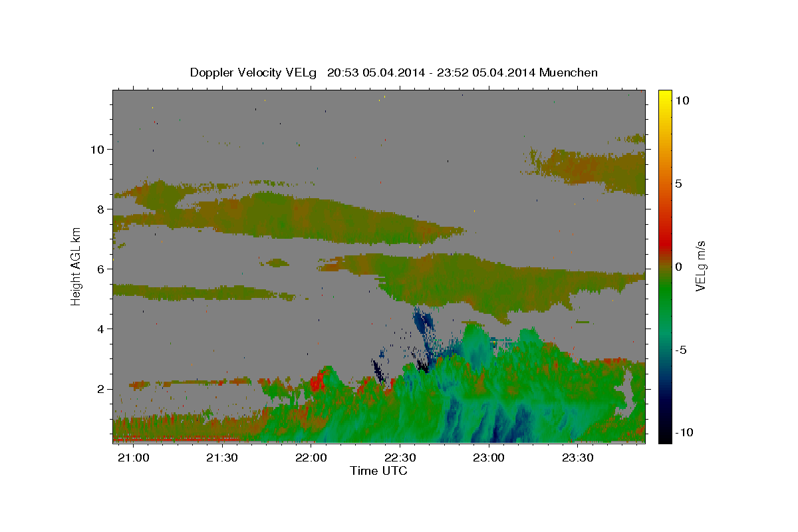The height and width of the screenshot is (532, 798).
Task: Click the 22:30 time tick label
Action: tap(400, 458)
